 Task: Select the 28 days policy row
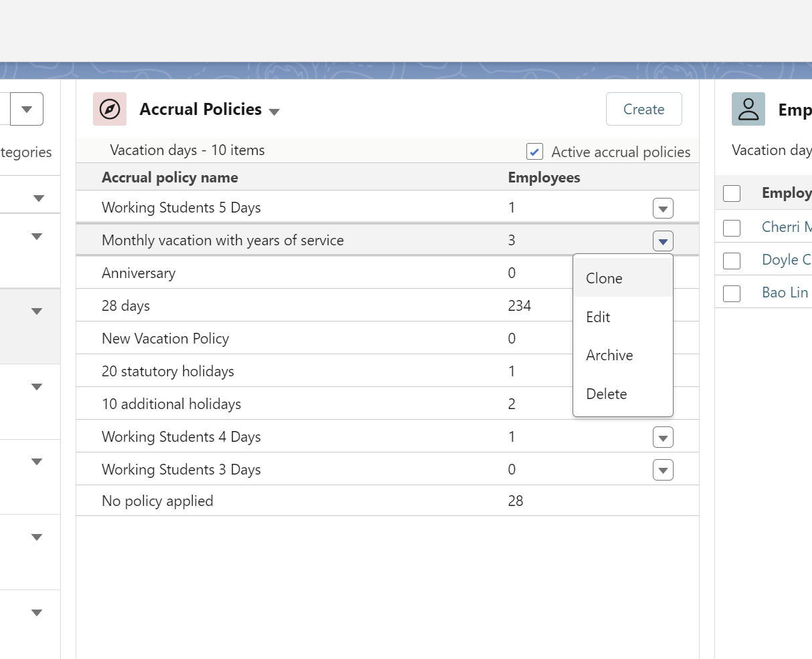pyautogui.click(x=126, y=305)
